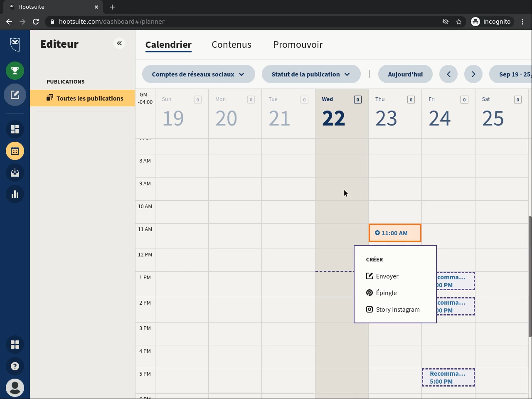Select Toutes les publications in sidebar
532x399 pixels.
click(x=82, y=98)
